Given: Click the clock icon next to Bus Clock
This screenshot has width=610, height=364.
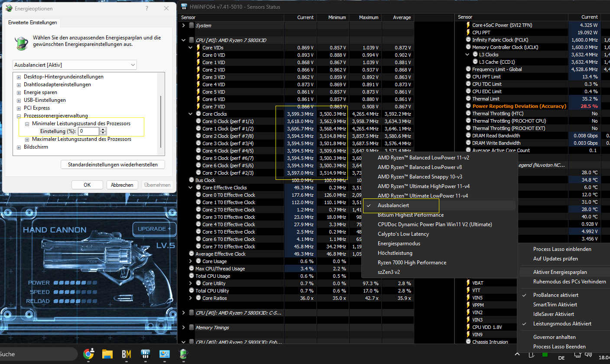Looking at the screenshot, I should 192,180.
